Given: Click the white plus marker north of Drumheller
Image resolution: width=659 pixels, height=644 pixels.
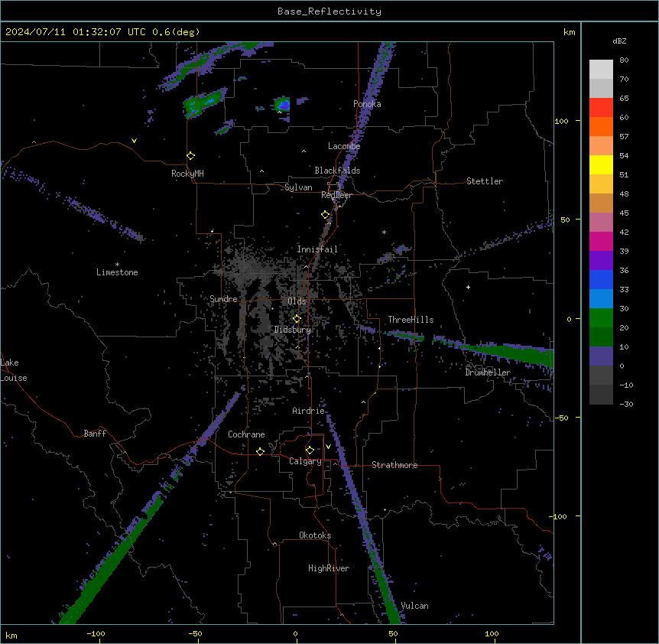Looking at the screenshot, I should coord(468,287).
